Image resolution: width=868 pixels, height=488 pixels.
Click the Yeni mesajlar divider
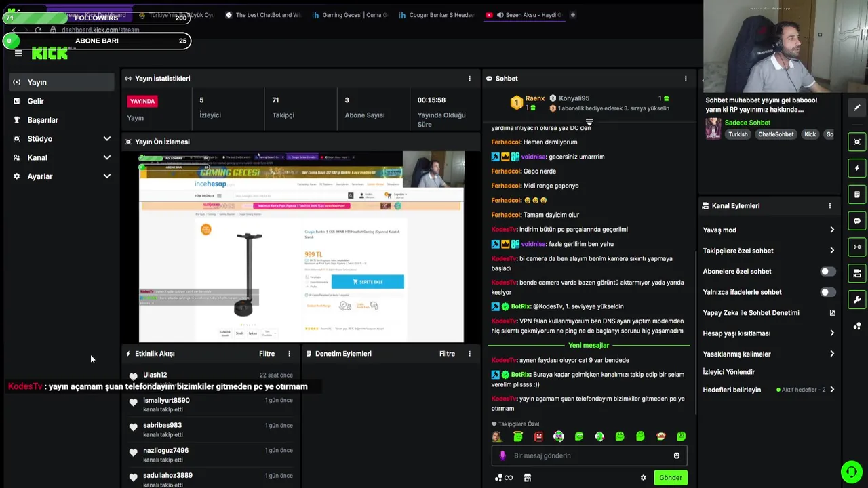point(589,346)
